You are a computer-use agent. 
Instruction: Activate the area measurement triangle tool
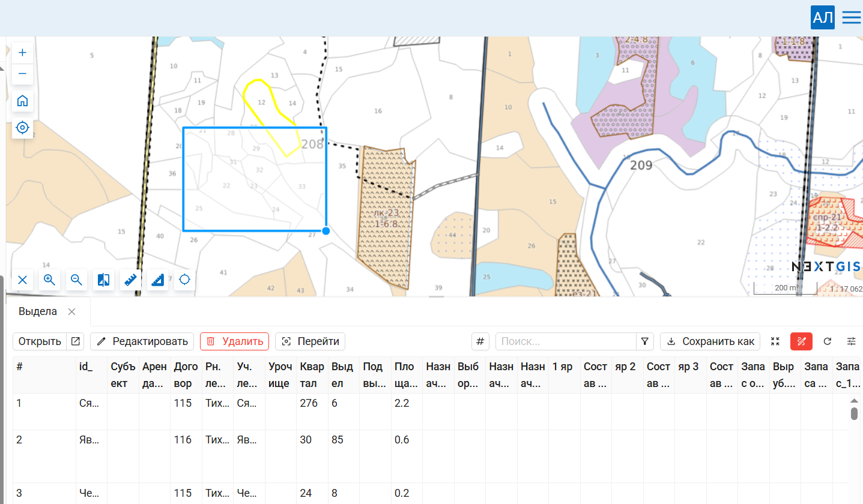coord(157,280)
